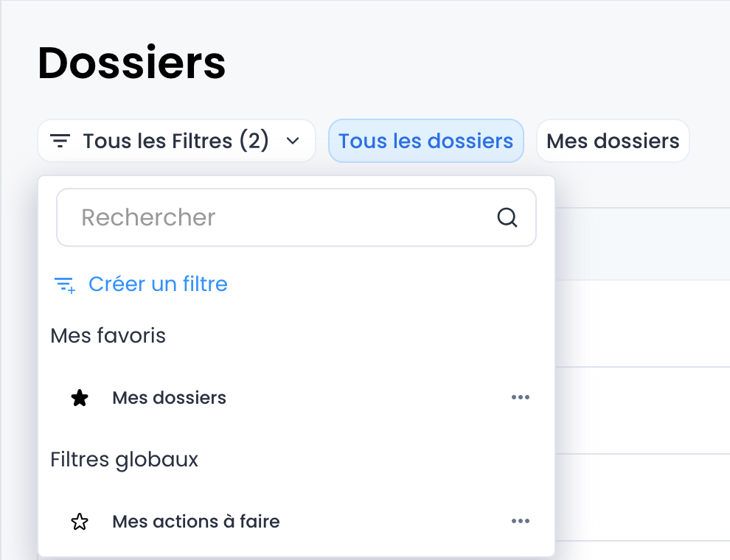The height and width of the screenshot is (560, 730).
Task: Click the filter lines icon in Tous les Filtres
Action: (60, 141)
